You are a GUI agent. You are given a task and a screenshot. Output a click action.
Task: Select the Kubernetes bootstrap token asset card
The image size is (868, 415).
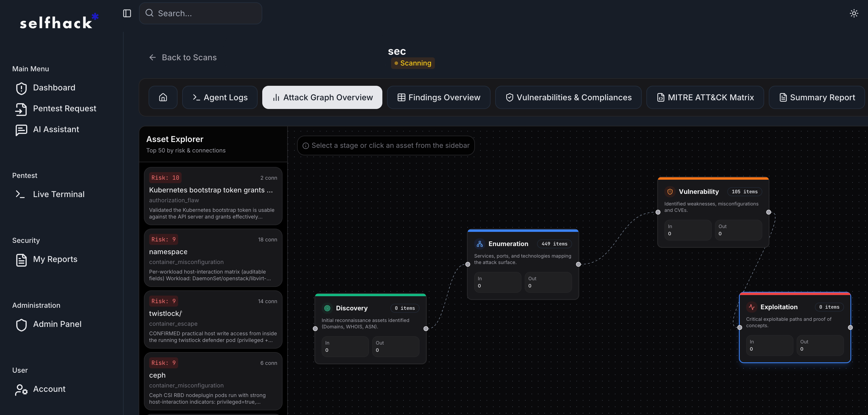213,196
